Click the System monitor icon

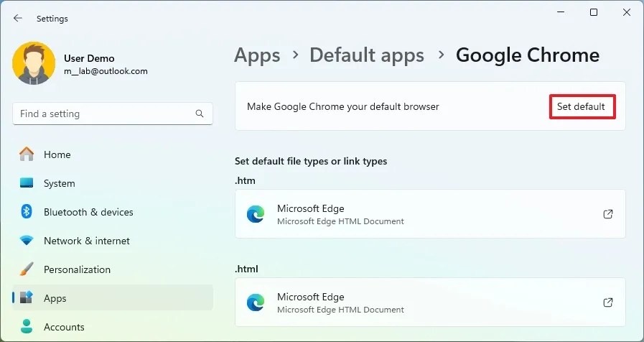click(x=27, y=183)
